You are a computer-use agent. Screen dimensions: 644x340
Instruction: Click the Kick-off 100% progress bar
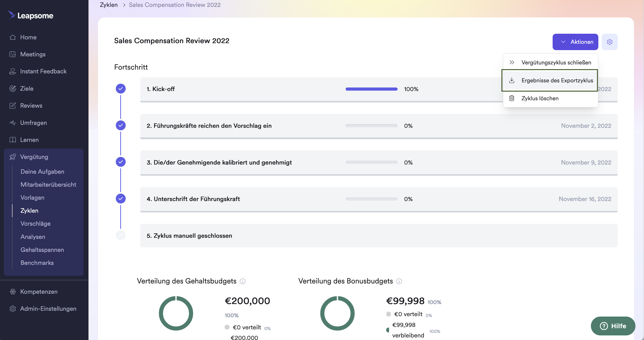tap(371, 89)
